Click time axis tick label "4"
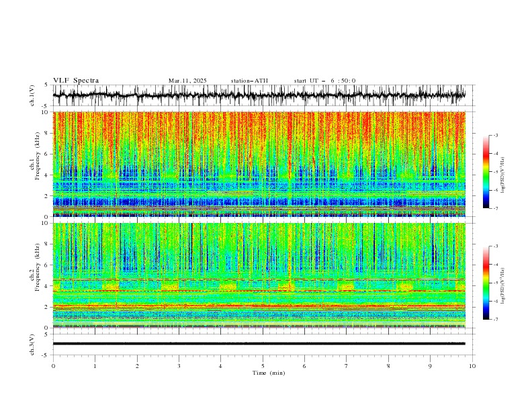Screen dimensions: 532x411 [x=221, y=366]
